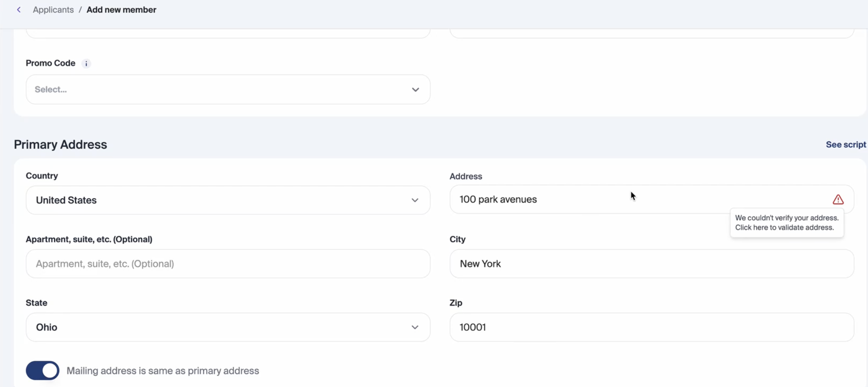This screenshot has width=868, height=387.
Task: Click the back arrow icon
Action: tap(19, 10)
